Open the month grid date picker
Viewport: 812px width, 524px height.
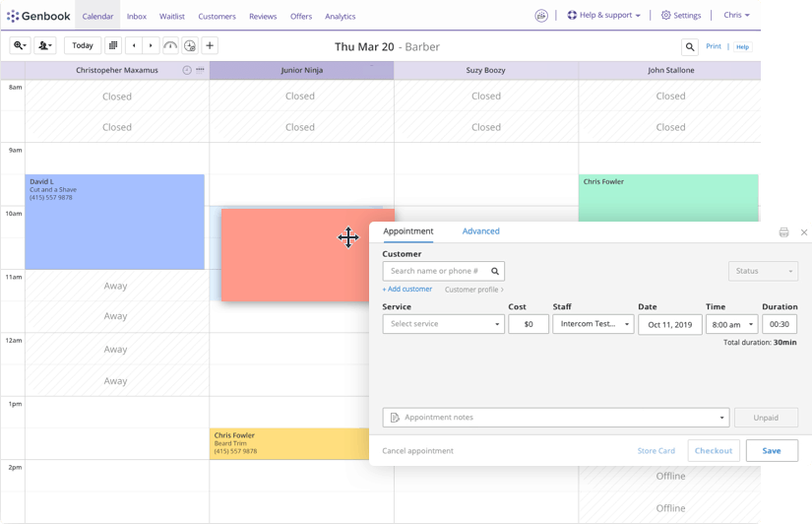tap(113, 45)
